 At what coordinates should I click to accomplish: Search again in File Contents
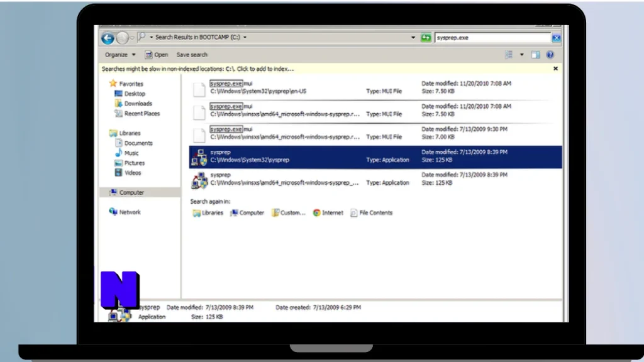pyautogui.click(x=371, y=212)
